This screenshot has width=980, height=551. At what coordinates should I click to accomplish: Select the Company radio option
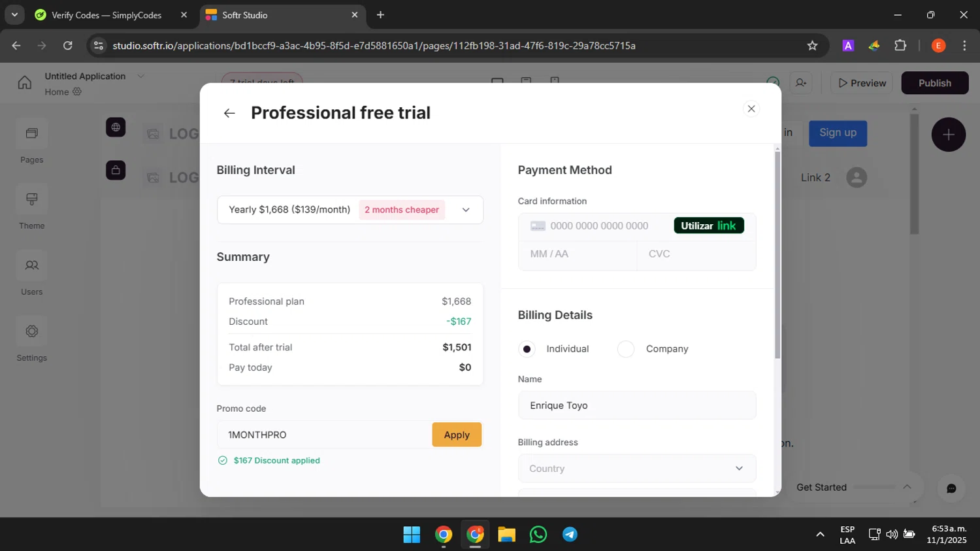(626, 349)
